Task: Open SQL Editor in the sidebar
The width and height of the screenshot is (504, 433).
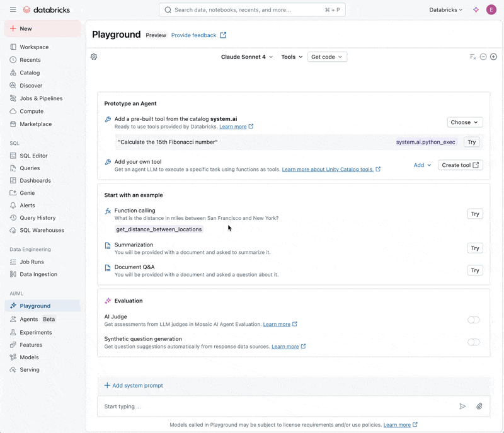Action: point(33,156)
